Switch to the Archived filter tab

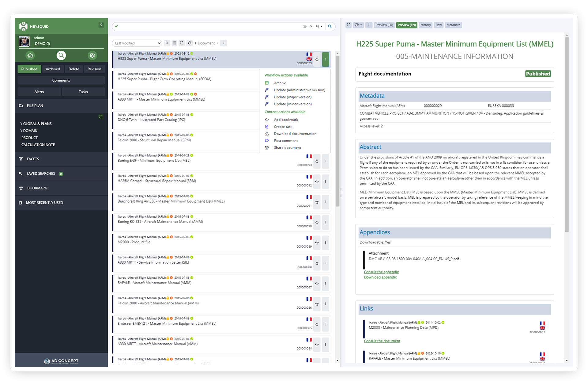[53, 69]
